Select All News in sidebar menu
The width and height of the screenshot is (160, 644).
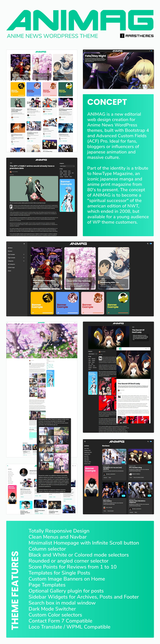point(10,248)
